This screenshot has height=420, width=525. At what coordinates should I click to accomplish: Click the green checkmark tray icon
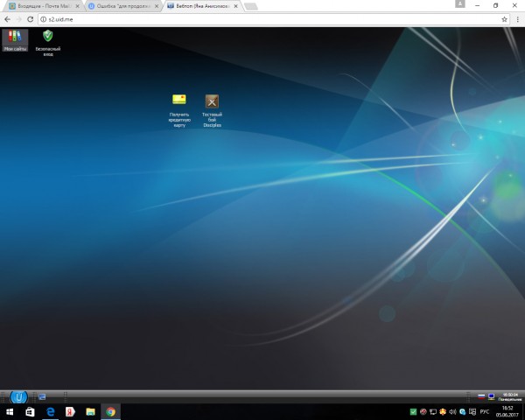tap(414, 411)
